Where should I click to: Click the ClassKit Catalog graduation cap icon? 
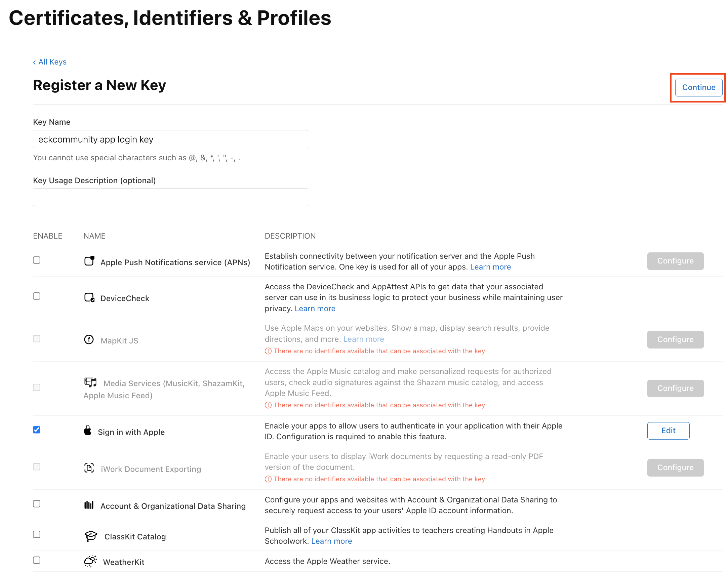[90, 536]
